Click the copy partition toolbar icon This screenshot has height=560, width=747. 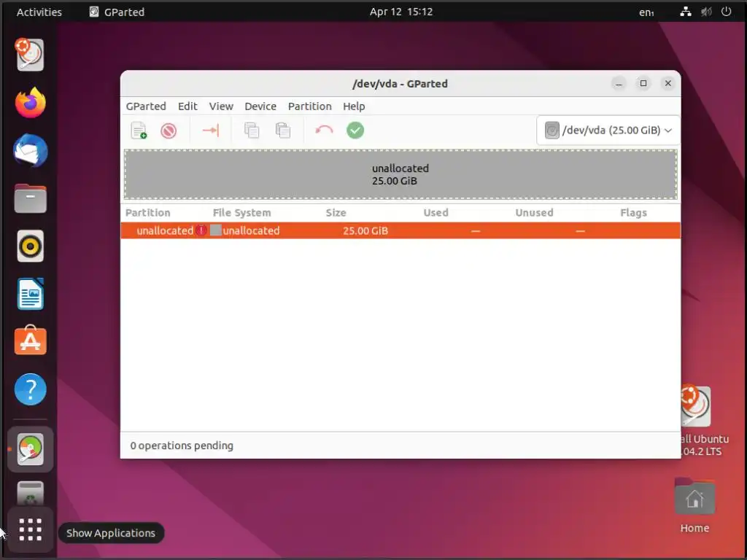click(252, 131)
